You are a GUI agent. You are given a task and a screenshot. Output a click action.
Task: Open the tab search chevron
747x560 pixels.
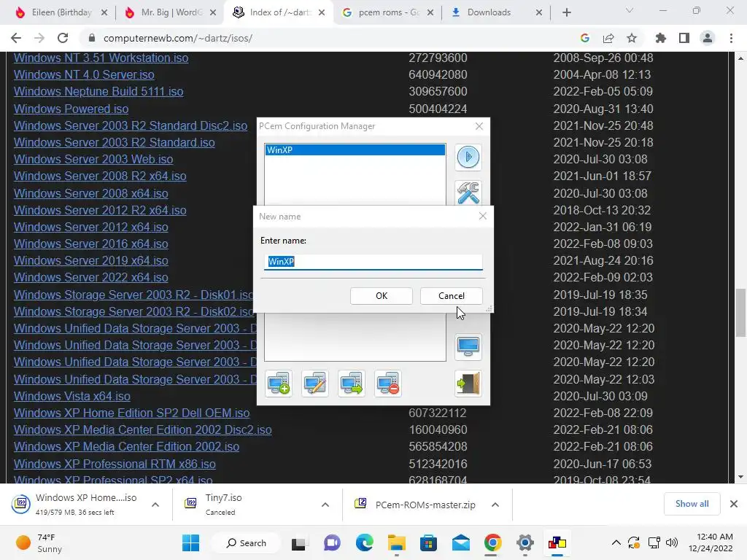[630, 10]
